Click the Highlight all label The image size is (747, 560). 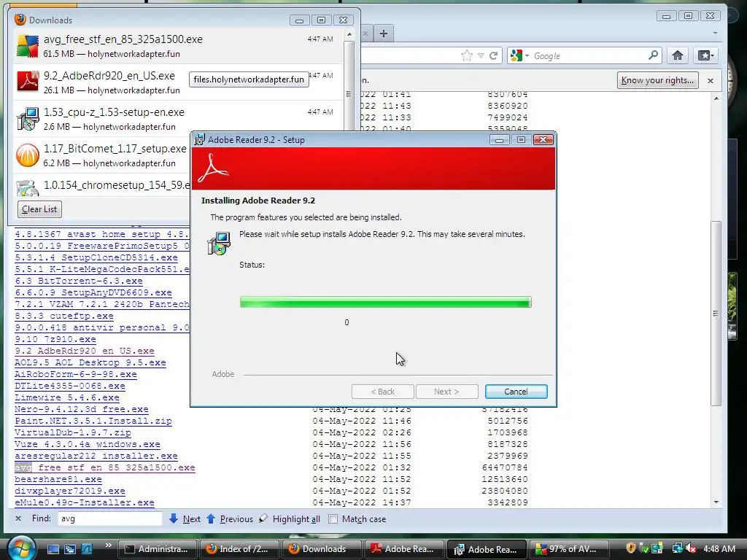pos(296,519)
